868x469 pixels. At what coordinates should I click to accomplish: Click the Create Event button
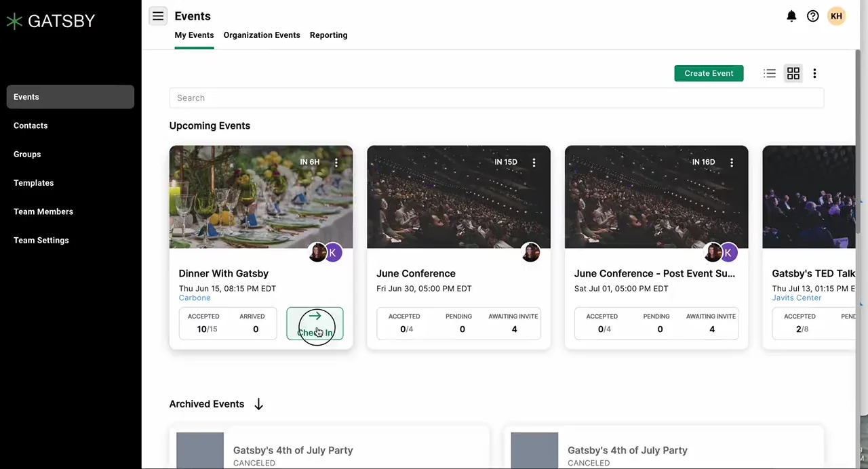(709, 73)
